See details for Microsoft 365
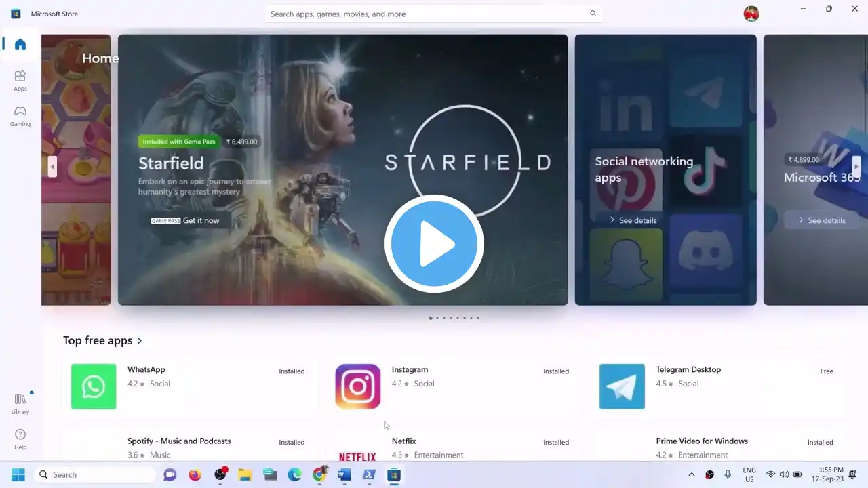This screenshot has width=868, height=488. pos(821,220)
